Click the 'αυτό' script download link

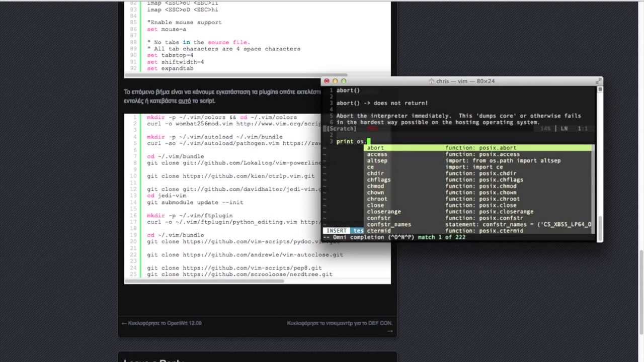(185, 101)
